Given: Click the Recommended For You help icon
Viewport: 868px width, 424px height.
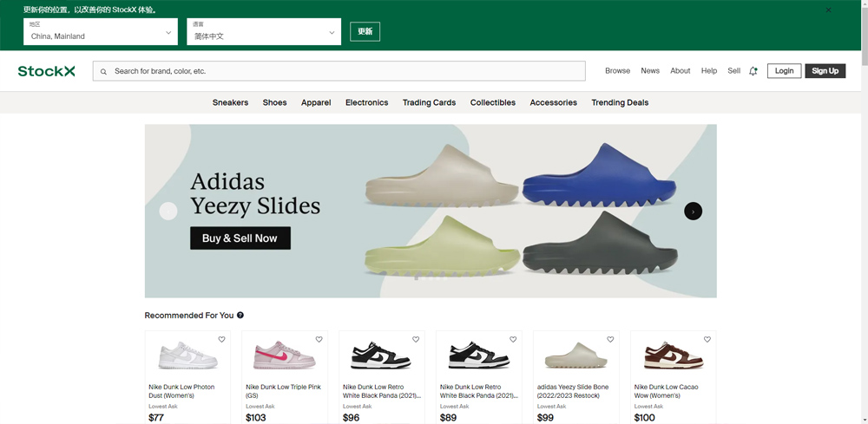Looking at the screenshot, I should pos(240,316).
